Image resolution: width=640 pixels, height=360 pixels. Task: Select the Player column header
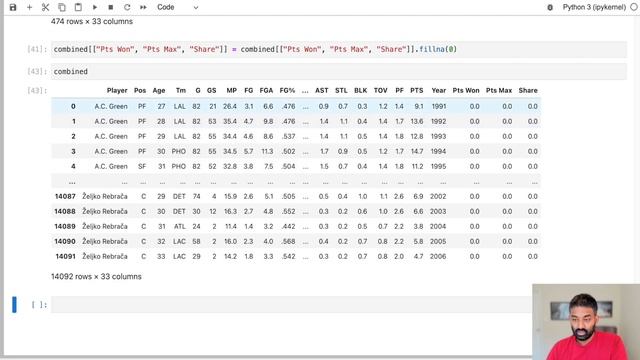coord(117,91)
